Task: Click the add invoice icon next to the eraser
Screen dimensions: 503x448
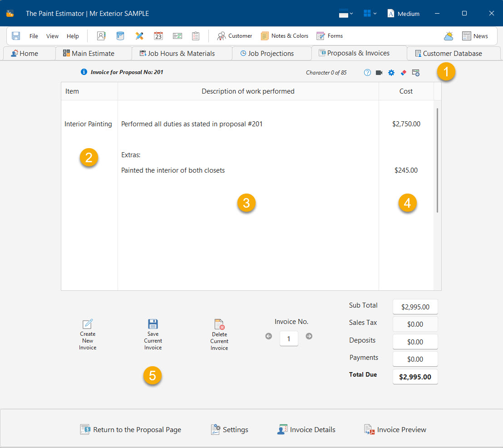Action: pyautogui.click(x=415, y=72)
